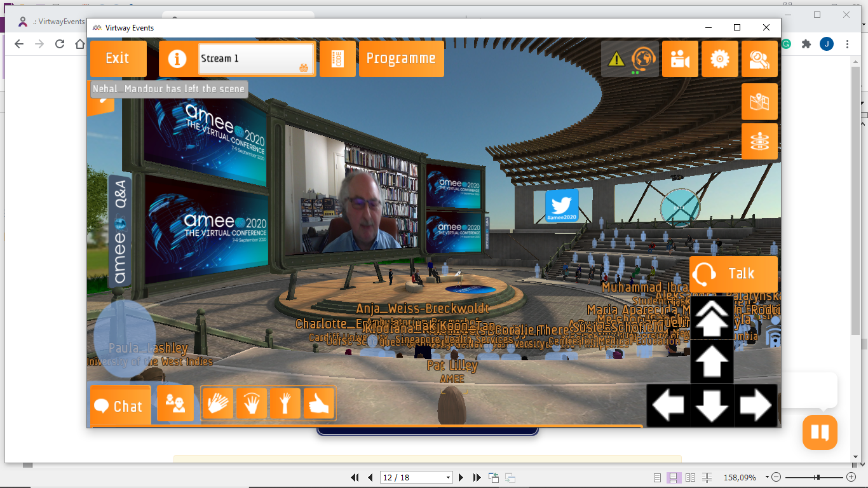The width and height of the screenshot is (868, 488).
Task: Go to next page in document viewer
Action: (x=461, y=477)
